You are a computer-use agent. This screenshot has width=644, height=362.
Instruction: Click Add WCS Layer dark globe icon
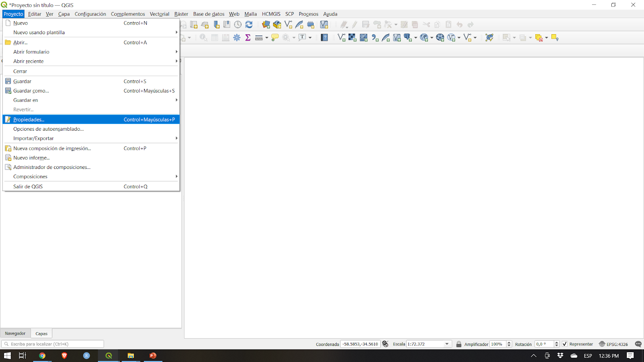click(440, 37)
